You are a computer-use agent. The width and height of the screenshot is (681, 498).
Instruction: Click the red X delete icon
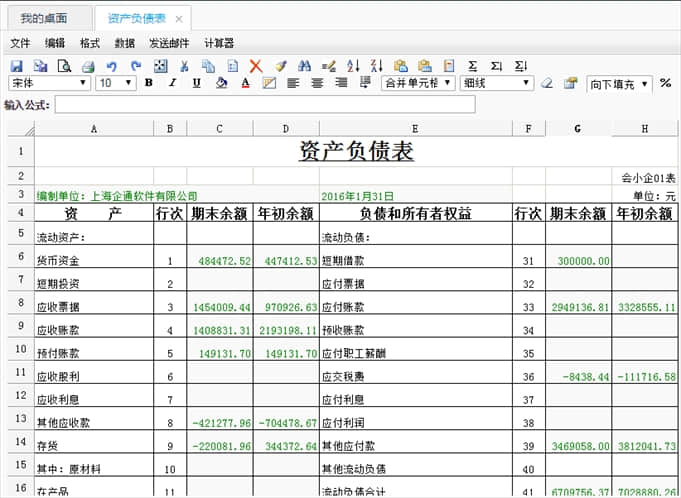[x=256, y=66]
